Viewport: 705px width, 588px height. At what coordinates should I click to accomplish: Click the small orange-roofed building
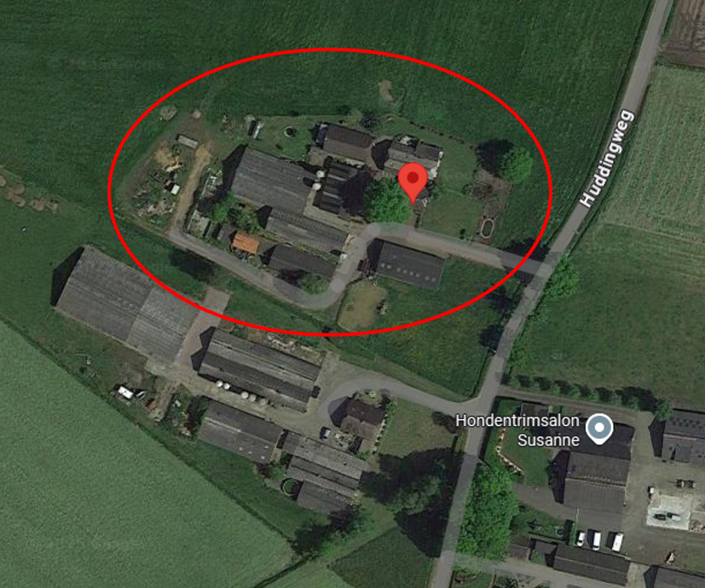coord(246,243)
